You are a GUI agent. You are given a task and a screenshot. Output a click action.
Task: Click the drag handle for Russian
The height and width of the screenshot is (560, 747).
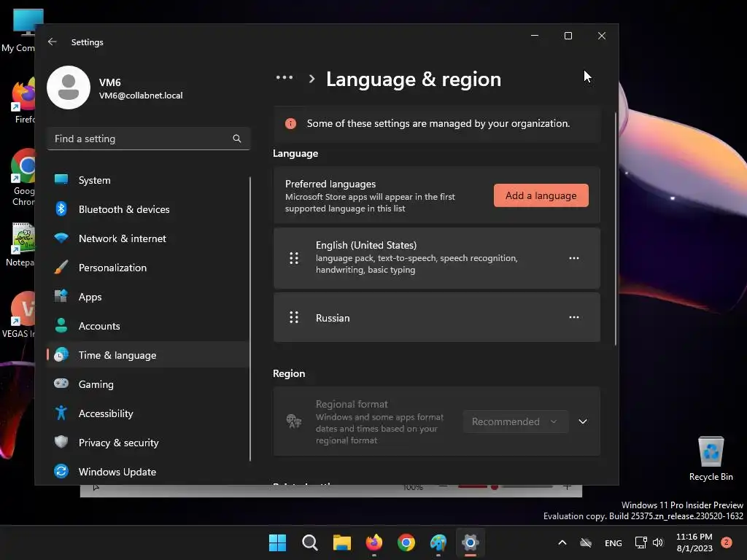[x=294, y=318]
